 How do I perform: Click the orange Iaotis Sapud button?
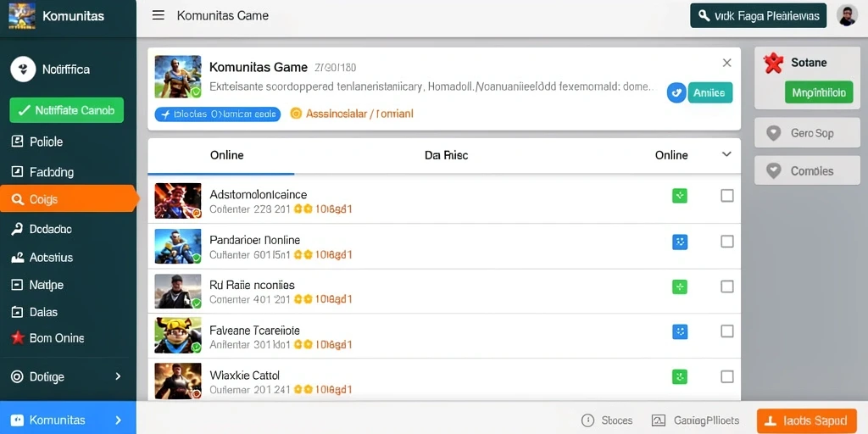[x=807, y=420]
